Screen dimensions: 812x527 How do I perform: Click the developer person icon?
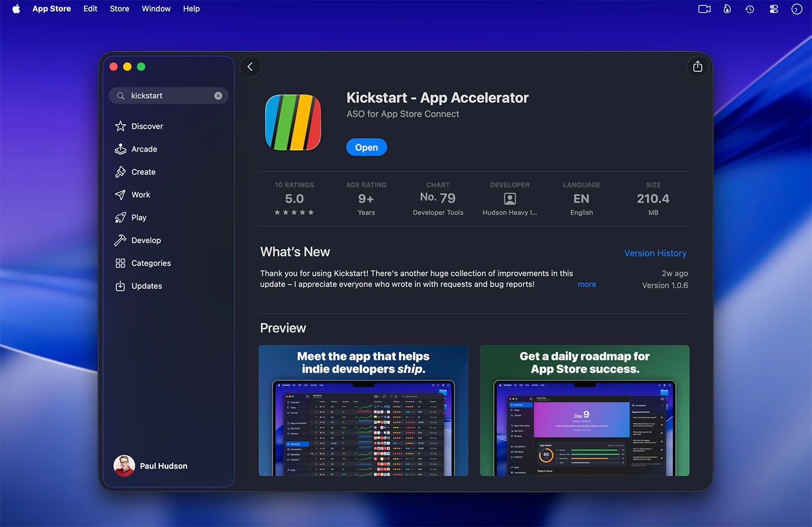pos(510,199)
